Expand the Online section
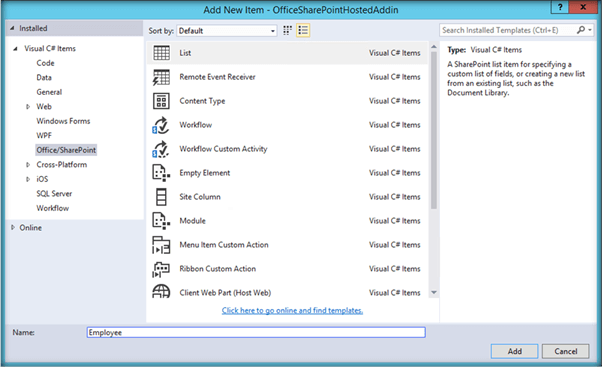The image size is (602, 367). pyautogui.click(x=13, y=227)
